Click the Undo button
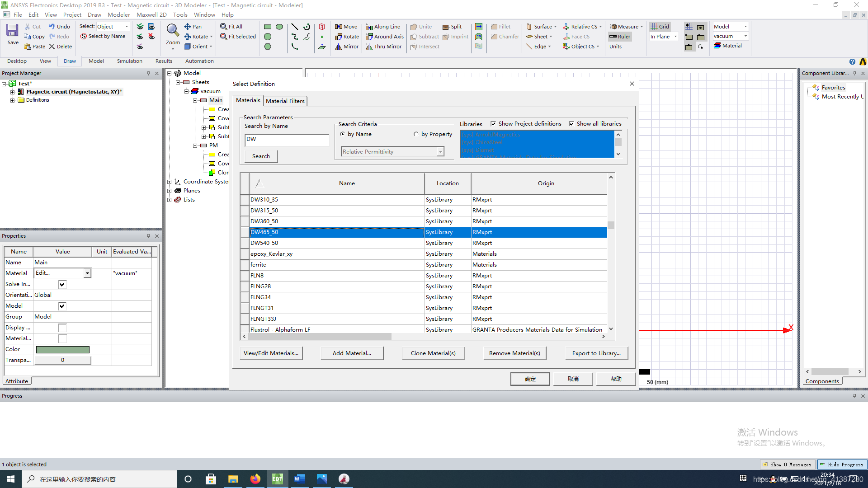This screenshot has width=868, height=488. pyautogui.click(x=60, y=27)
